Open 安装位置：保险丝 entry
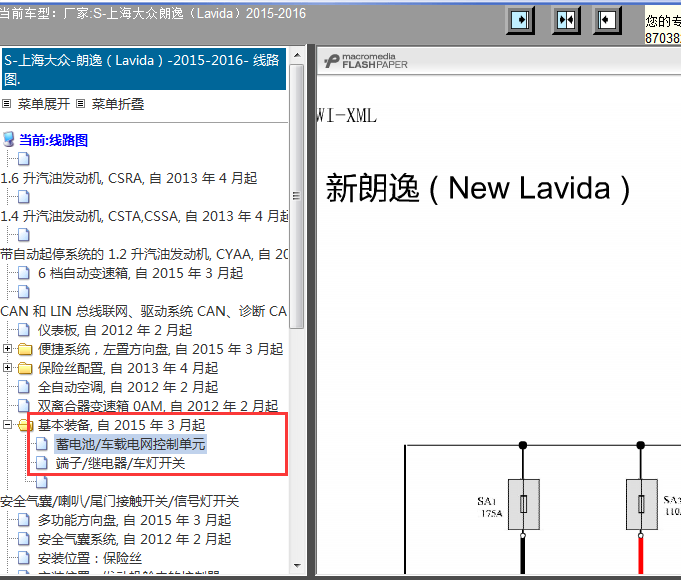681x580 pixels. 89,558
